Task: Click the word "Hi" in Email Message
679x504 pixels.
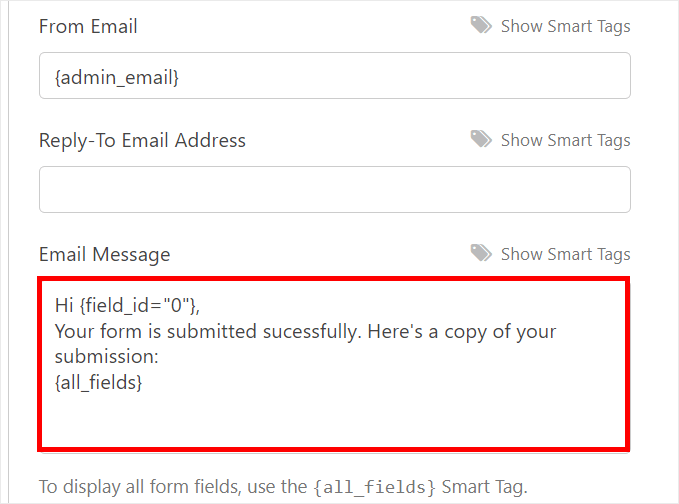Action: tap(65, 304)
